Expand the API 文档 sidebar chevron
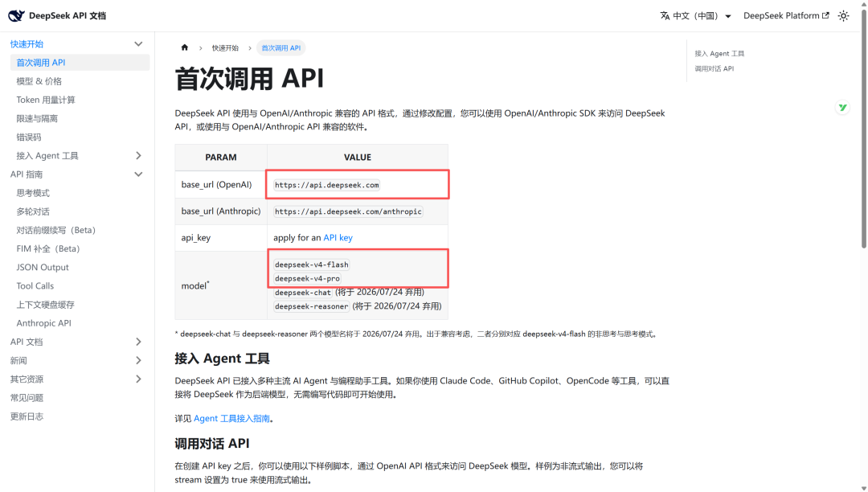868x492 pixels. [138, 342]
